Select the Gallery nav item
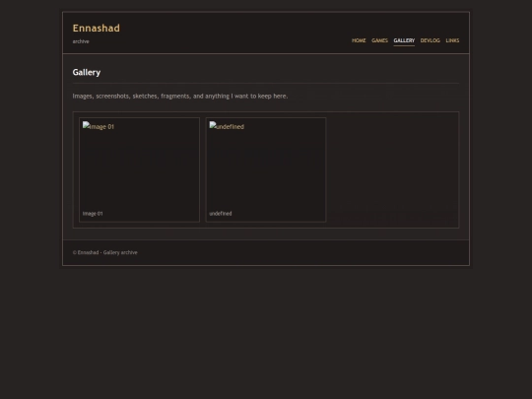This screenshot has width=532, height=399. tap(404, 40)
